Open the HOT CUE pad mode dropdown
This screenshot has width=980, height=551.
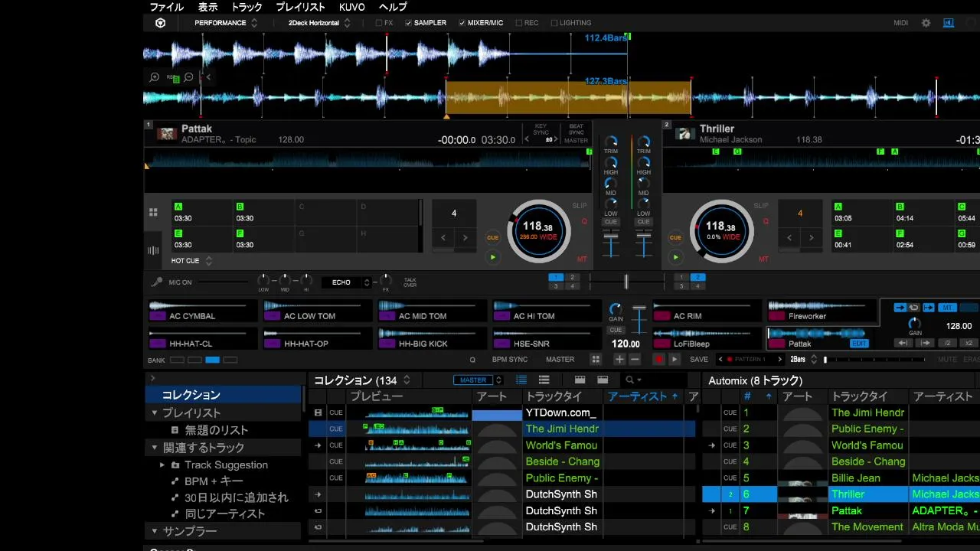click(x=191, y=261)
